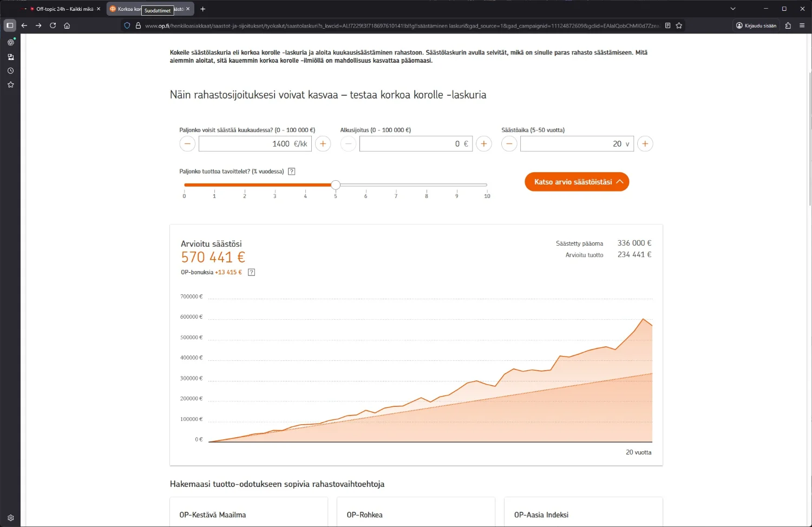This screenshot has height=527, width=812.
Task: Open a new browser tab
Action: pos(203,9)
